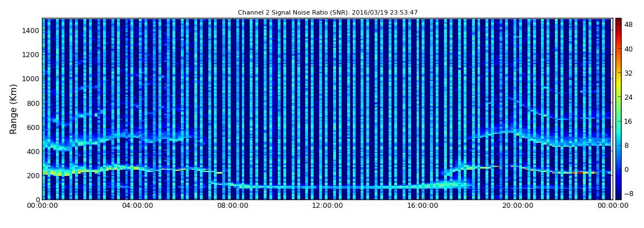
Task: Click the colorbar value 16
Action: [628, 121]
